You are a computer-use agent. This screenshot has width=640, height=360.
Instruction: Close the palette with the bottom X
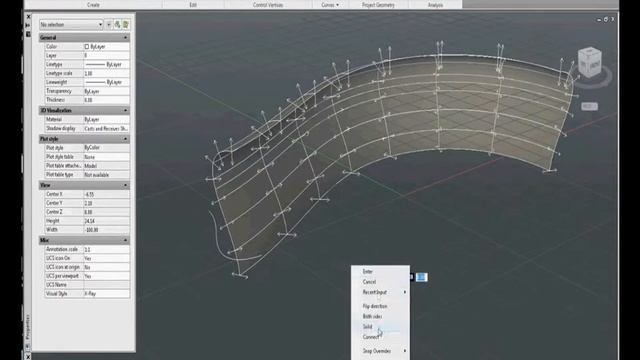(28, 357)
